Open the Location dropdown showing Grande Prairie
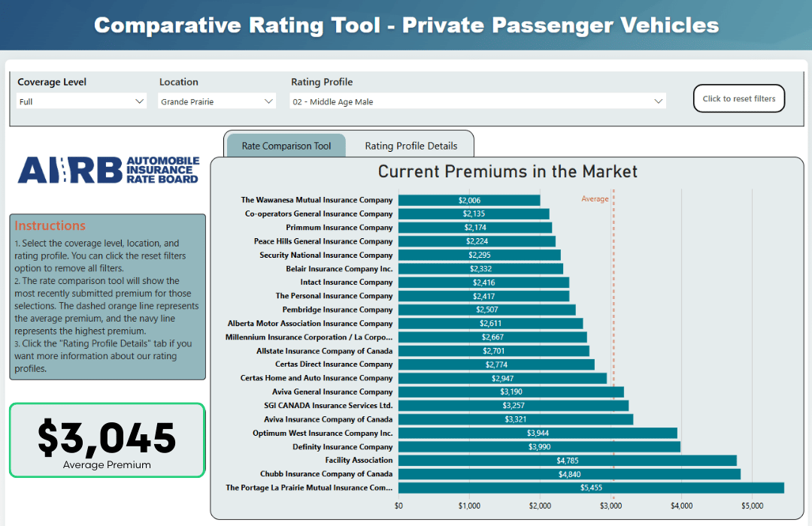 [x=217, y=100]
